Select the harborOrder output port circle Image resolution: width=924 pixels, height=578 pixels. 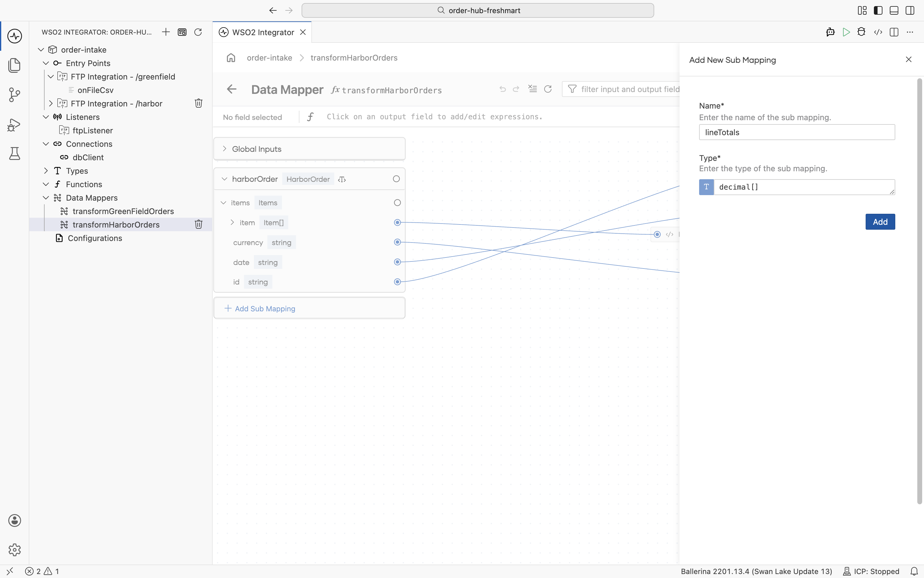point(396,179)
